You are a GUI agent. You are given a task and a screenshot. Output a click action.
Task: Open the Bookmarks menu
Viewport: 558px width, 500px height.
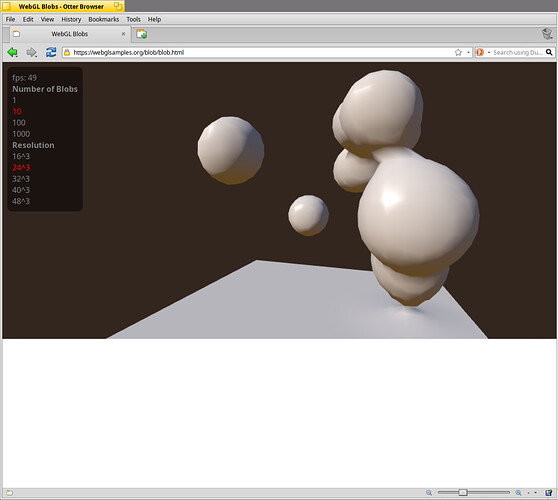[104, 19]
